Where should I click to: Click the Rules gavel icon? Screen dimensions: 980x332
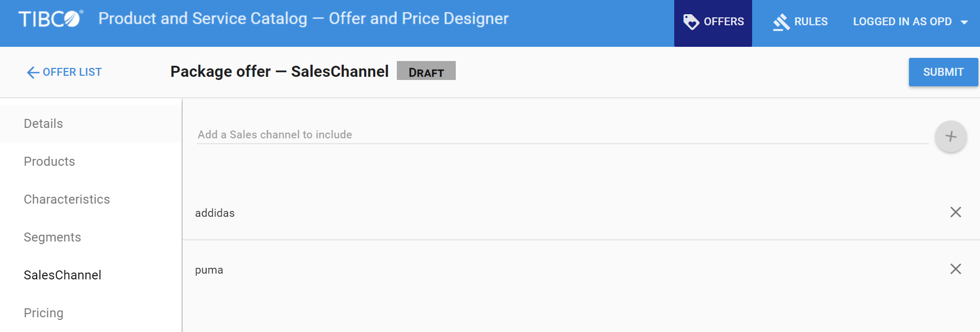[x=781, y=22]
